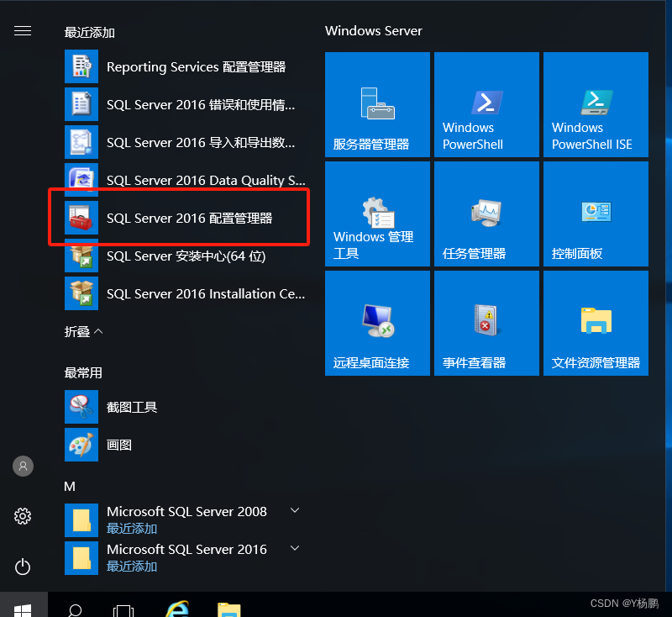Viewport: 672px width, 617px height.
Task: Open the 事件查看器 tile
Action: point(486,324)
